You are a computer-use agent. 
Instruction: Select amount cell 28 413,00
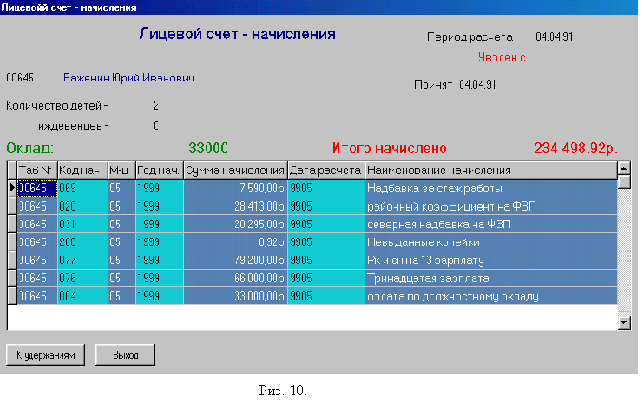pos(235,206)
